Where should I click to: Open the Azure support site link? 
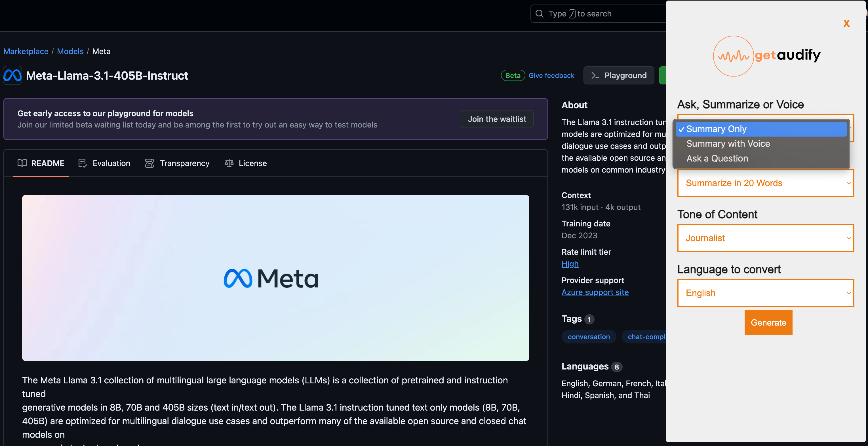pyautogui.click(x=595, y=292)
